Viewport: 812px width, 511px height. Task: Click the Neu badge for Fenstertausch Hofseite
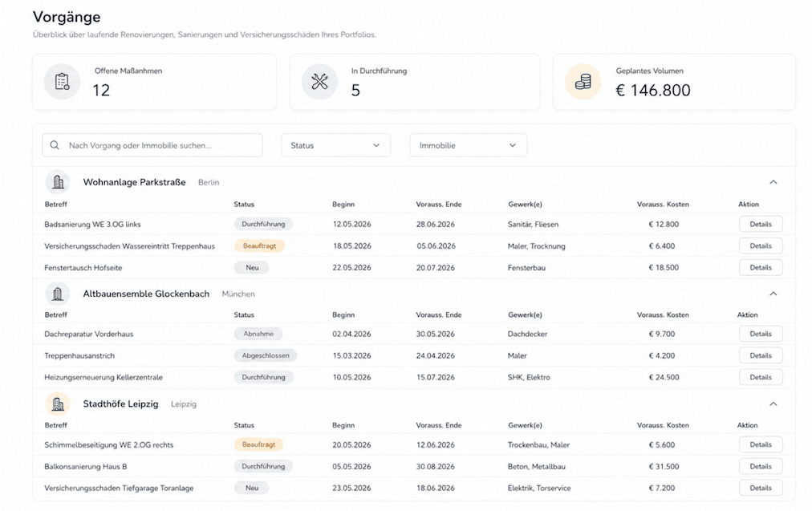[x=252, y=268]
